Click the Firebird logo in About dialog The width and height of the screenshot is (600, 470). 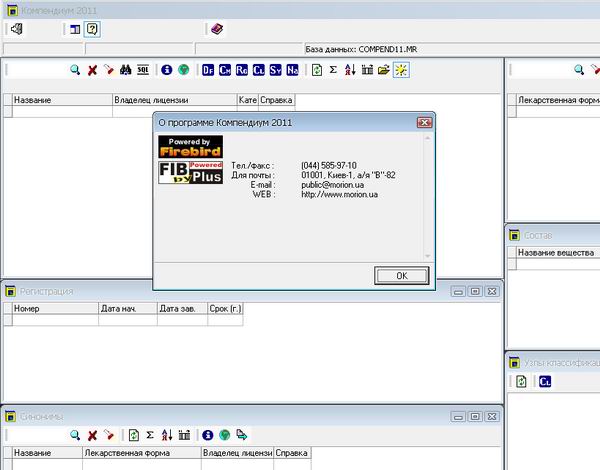tap(190, 146)
